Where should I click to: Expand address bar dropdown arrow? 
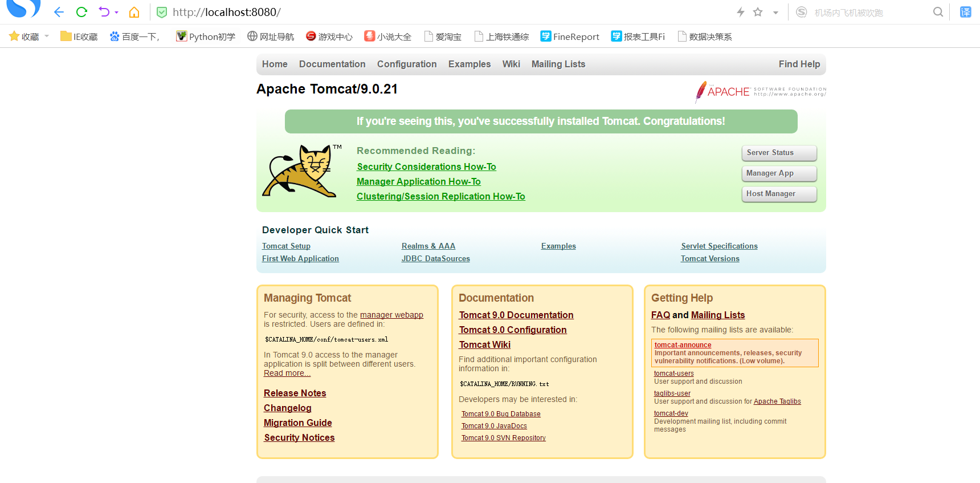point(775,13)
